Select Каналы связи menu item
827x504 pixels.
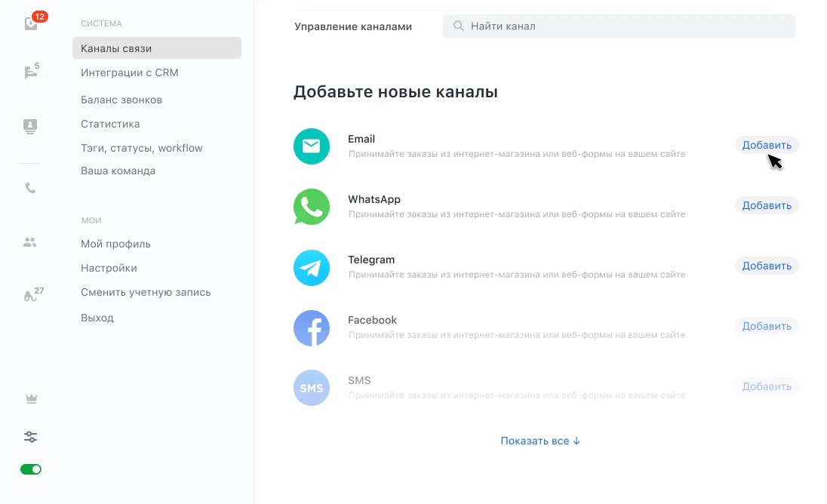[x=157, y=48]
